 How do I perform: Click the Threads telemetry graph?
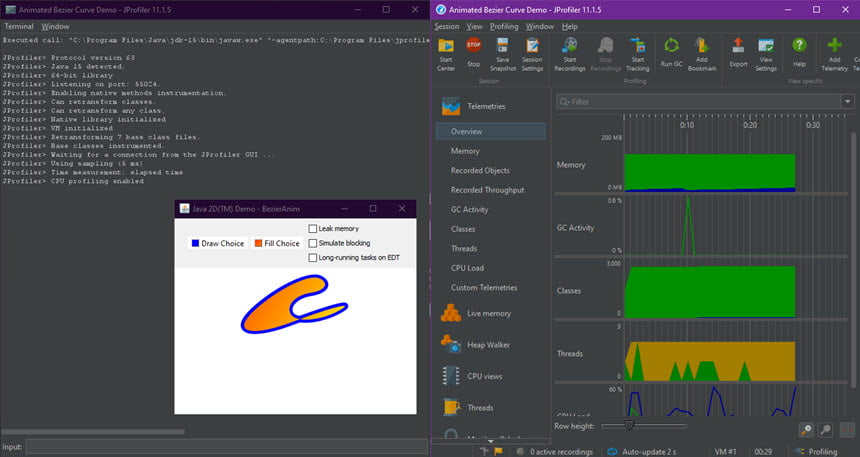[x=710, y=362]
